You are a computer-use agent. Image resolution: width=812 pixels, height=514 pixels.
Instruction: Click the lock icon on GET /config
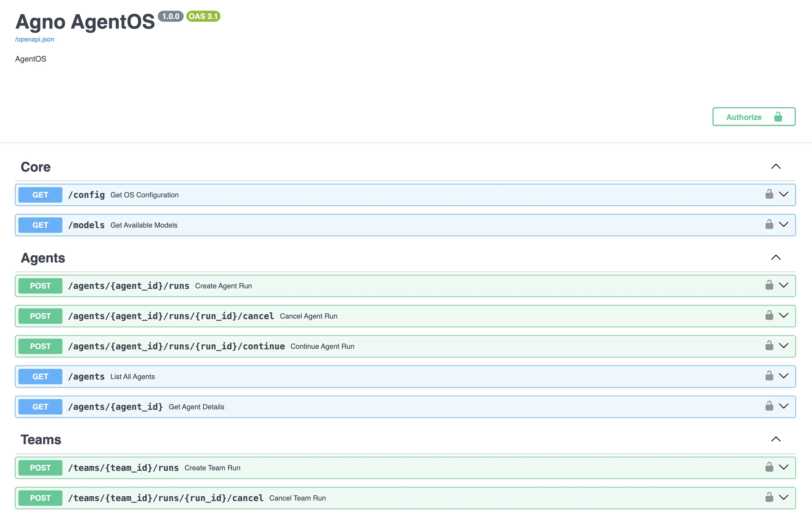769,194
